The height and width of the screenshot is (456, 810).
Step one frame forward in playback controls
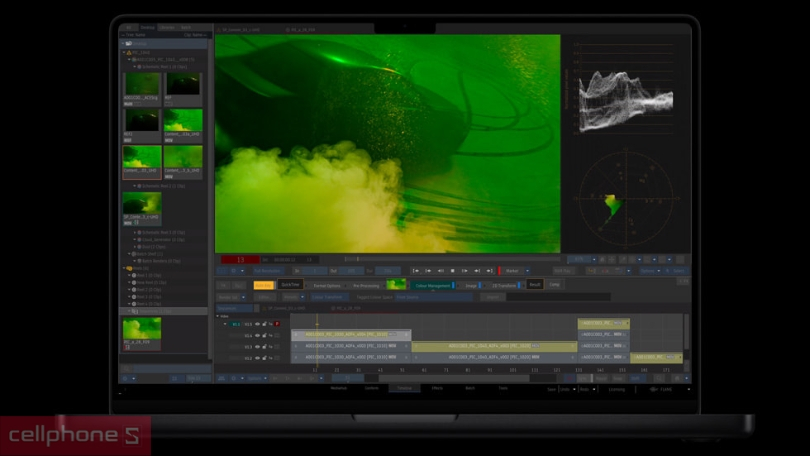click(477, 270)
